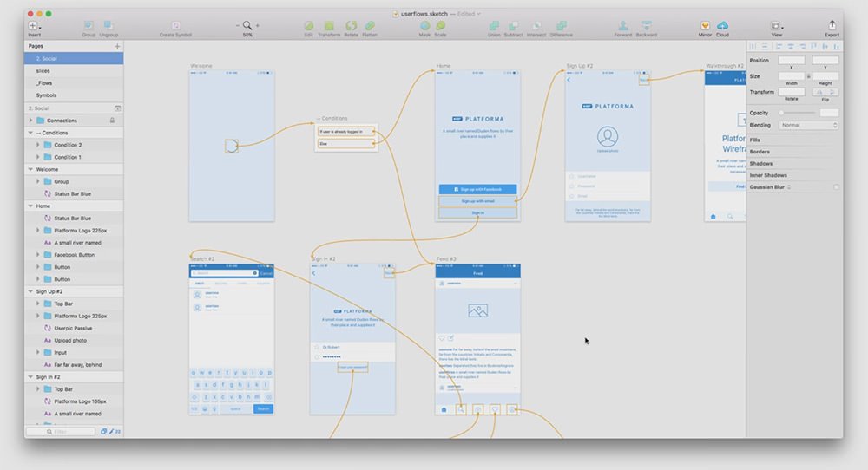
Task: Move layer Backward
Action: 646,25
